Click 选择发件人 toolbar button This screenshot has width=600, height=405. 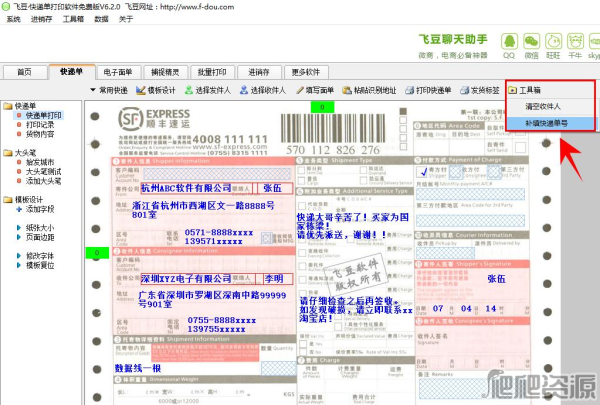point(208,90)
